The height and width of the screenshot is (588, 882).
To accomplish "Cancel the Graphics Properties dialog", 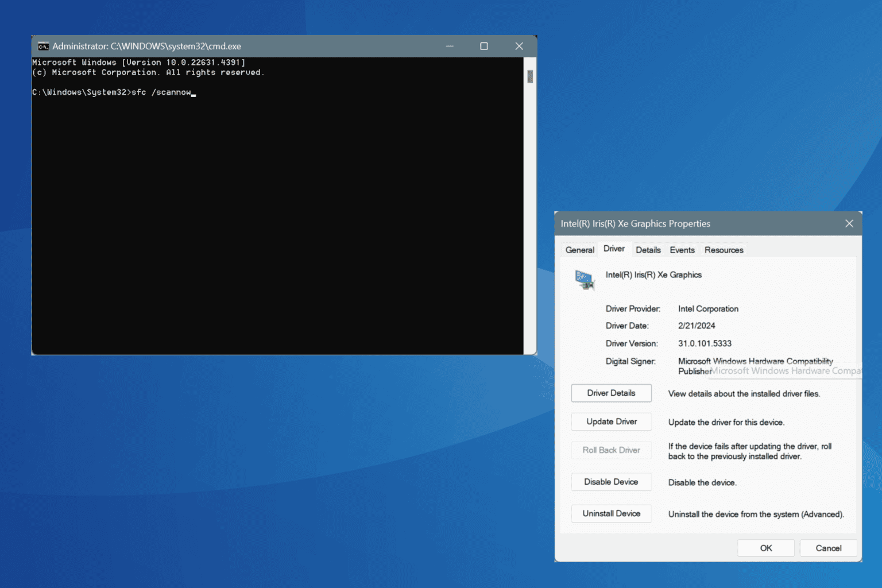I will coord(828,548).
